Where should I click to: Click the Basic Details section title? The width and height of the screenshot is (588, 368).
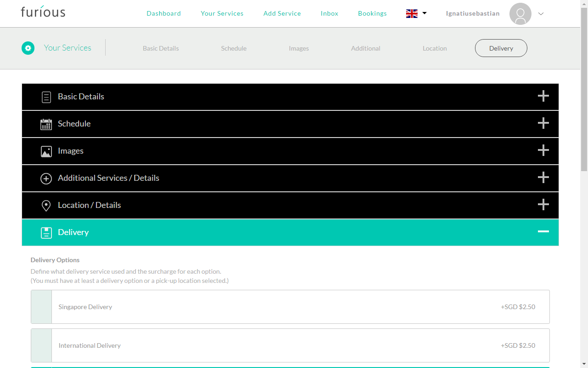coord(81,97)
